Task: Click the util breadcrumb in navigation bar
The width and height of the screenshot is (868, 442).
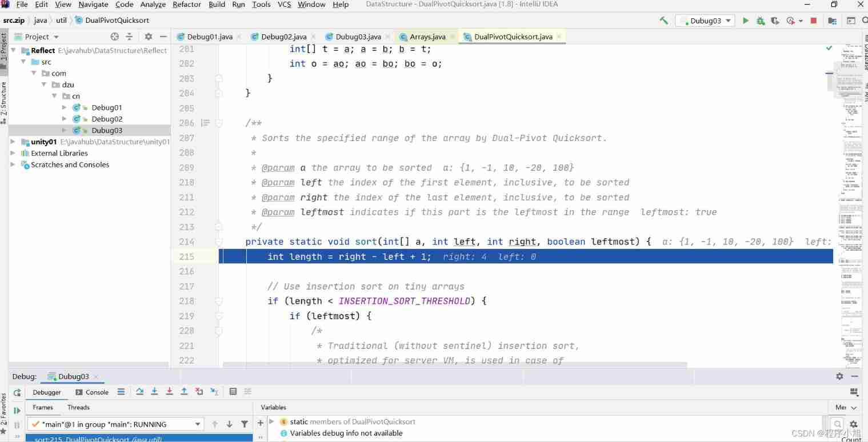Action: (x=61, y=21)
